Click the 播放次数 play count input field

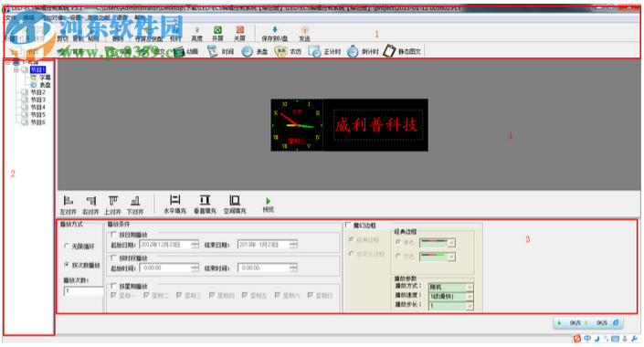coord(83,291)
